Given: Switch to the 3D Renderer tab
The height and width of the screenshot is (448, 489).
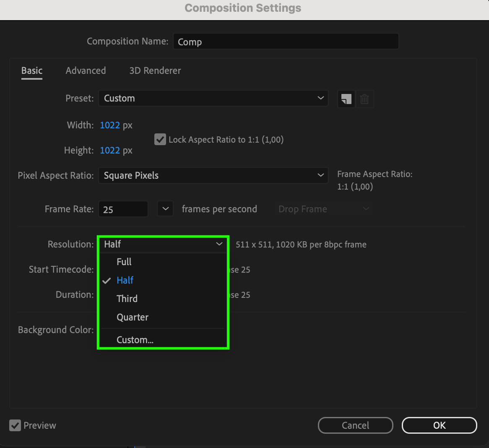Looking at the screenshot, I should [155, 70].
